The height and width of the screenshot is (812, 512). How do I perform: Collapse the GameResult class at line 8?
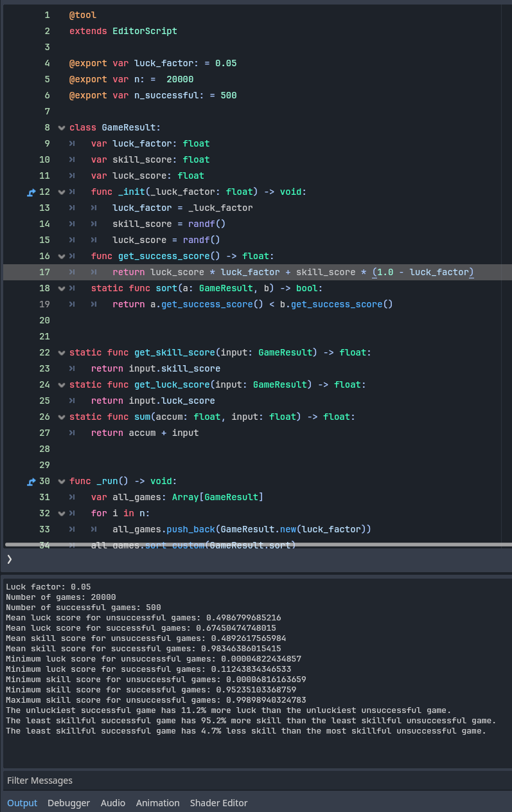[x=62, y=127]
